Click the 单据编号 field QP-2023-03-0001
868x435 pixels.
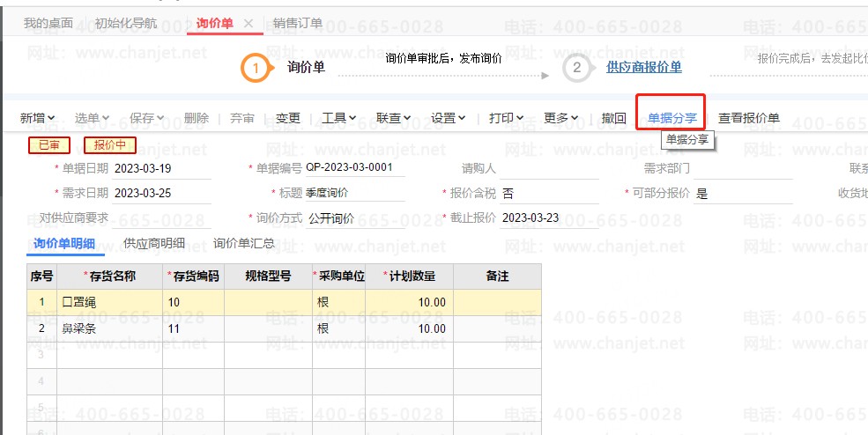click(355, 167)
